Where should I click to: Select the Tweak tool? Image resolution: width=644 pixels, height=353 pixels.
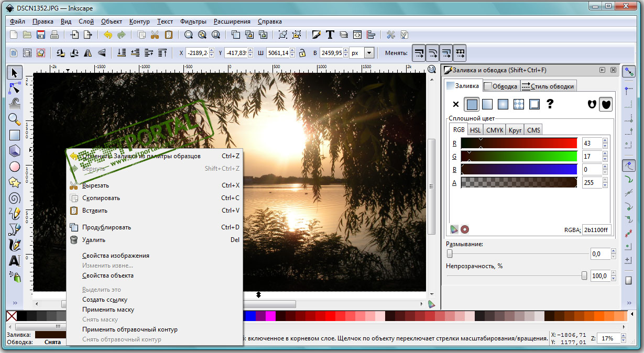click(15, 103)
